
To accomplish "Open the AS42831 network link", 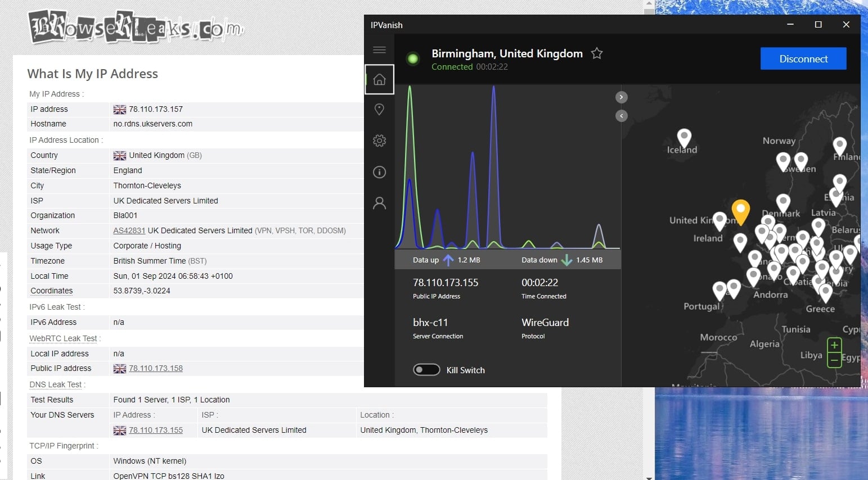I will [x=129, y=230].
